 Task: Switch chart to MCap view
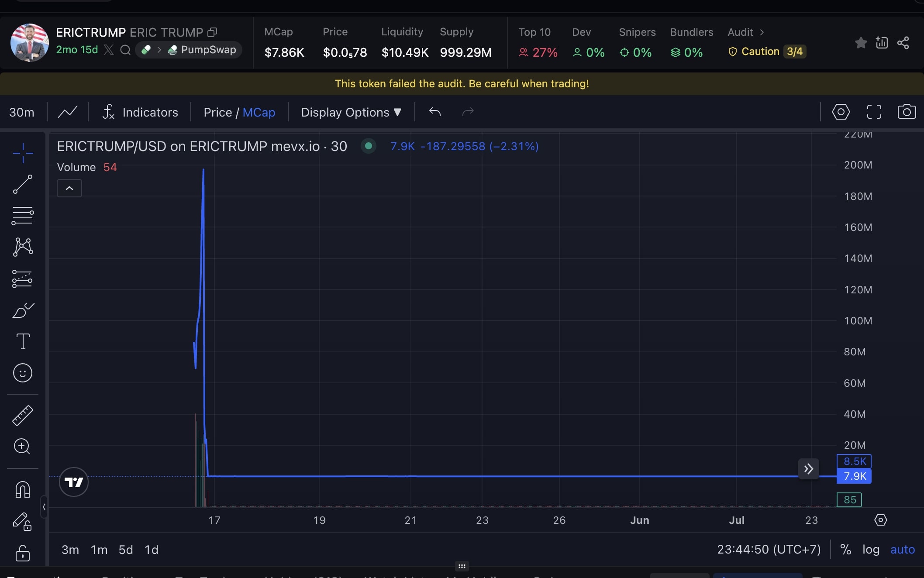click(x=259, y=112)
